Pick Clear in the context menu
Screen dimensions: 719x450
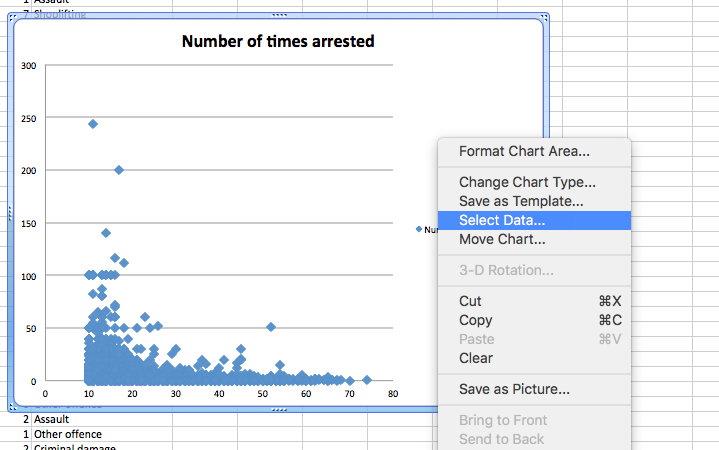click(x=476, y=358)
